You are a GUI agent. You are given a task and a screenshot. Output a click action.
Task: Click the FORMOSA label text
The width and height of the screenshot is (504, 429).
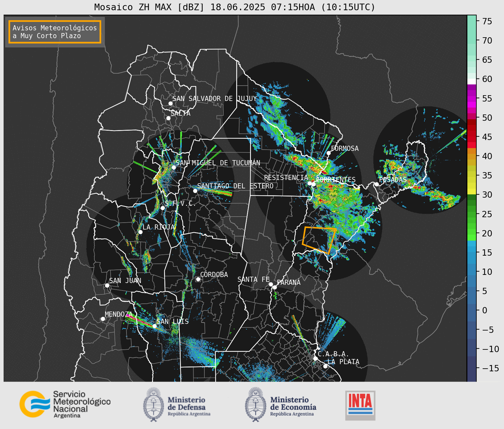pyautogui.click(x=345, y=148)
